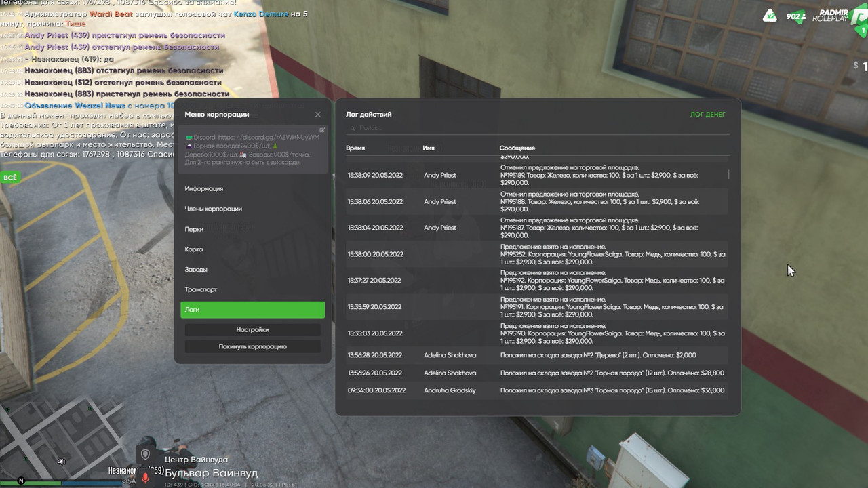Click the name Andruha Gradskiy
868x488 pixels.
450,390
